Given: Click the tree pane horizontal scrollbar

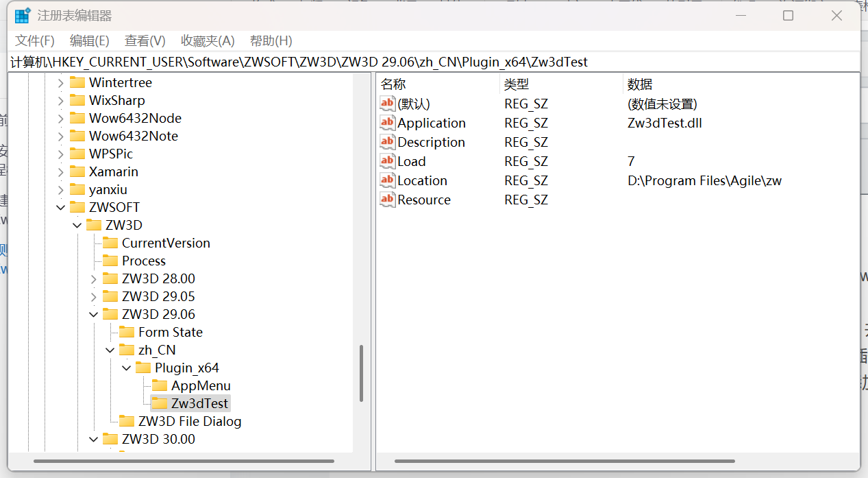Looking at the screenshot, I should pos(184,462).
